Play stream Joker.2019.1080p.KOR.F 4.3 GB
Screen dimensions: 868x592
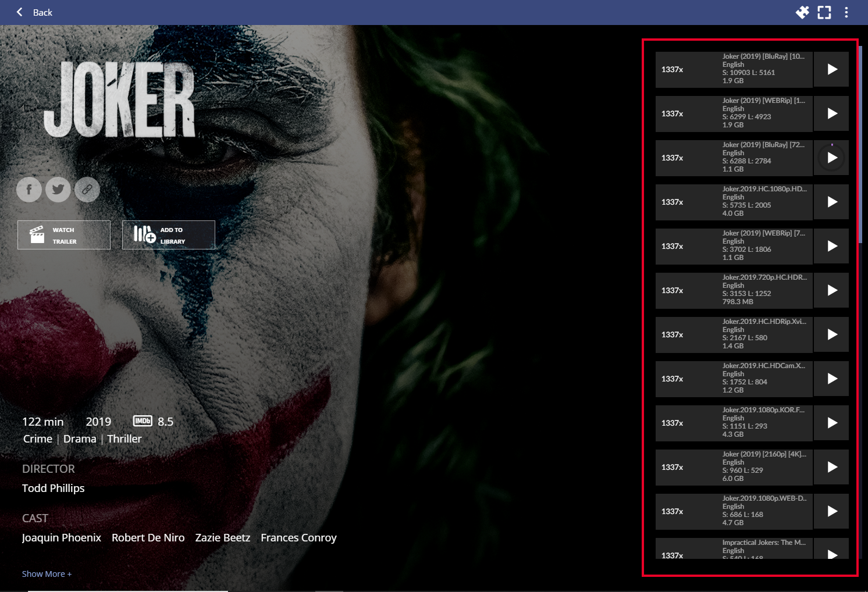tap(831, 423)
